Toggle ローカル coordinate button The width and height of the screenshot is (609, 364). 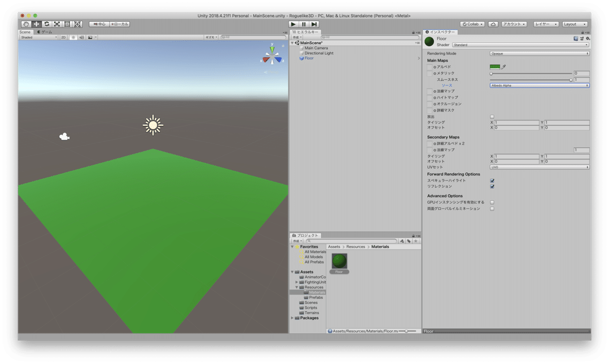[119, 24]
